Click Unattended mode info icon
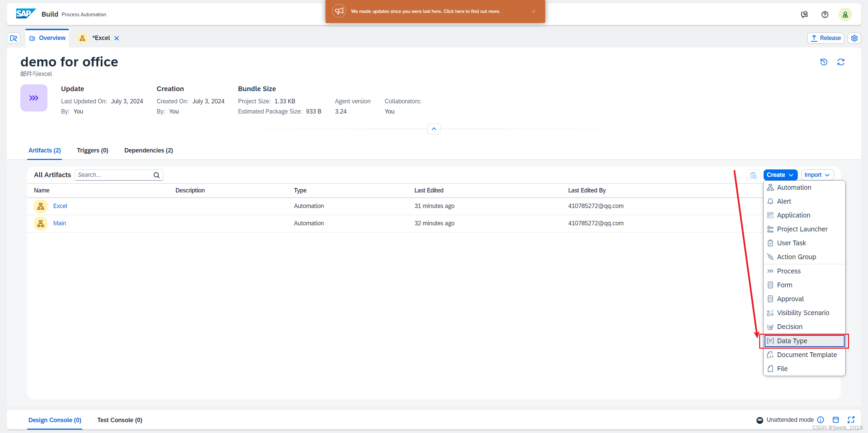Image resolution: width=868 pixels, height=433 pixels. tap(821, 420)
